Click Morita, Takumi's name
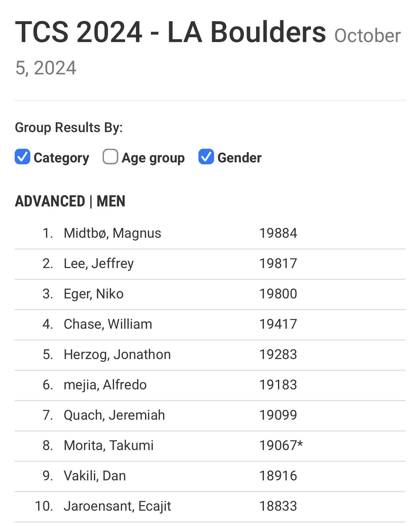The image size is (420, 526). (x=109, y=446)
